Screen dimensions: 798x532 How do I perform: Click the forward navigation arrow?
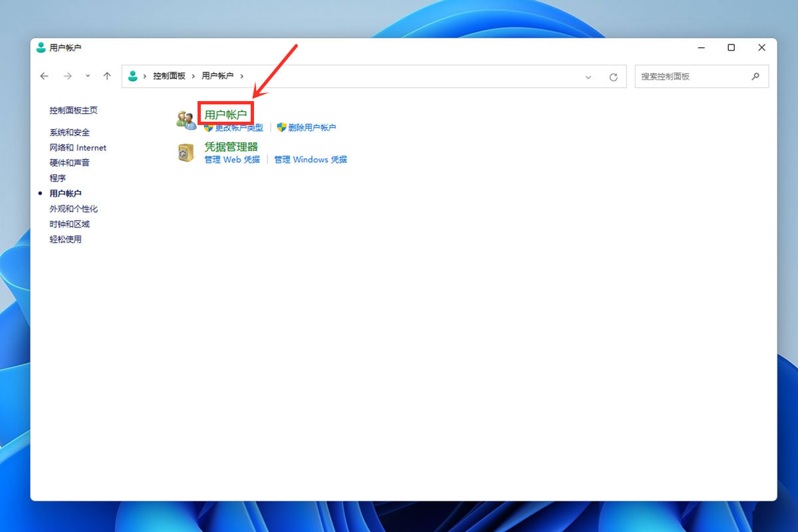67,76
